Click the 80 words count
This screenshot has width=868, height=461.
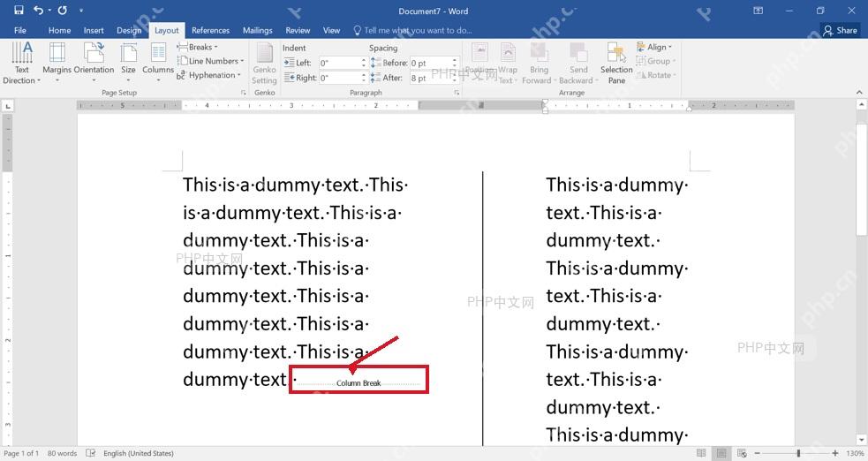click(x=62, y=453)
